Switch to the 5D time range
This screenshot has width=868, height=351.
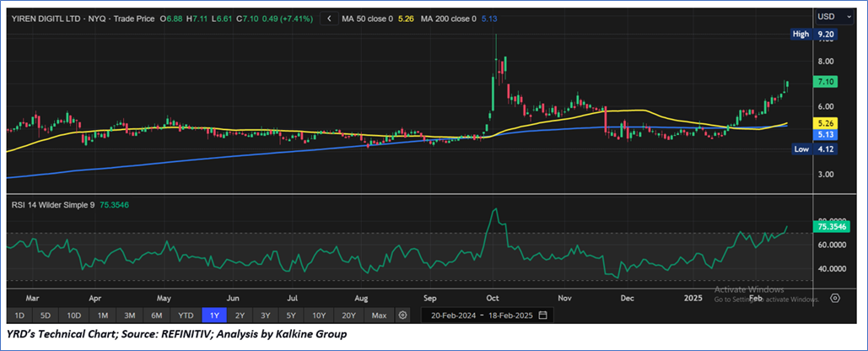point(46,315)
